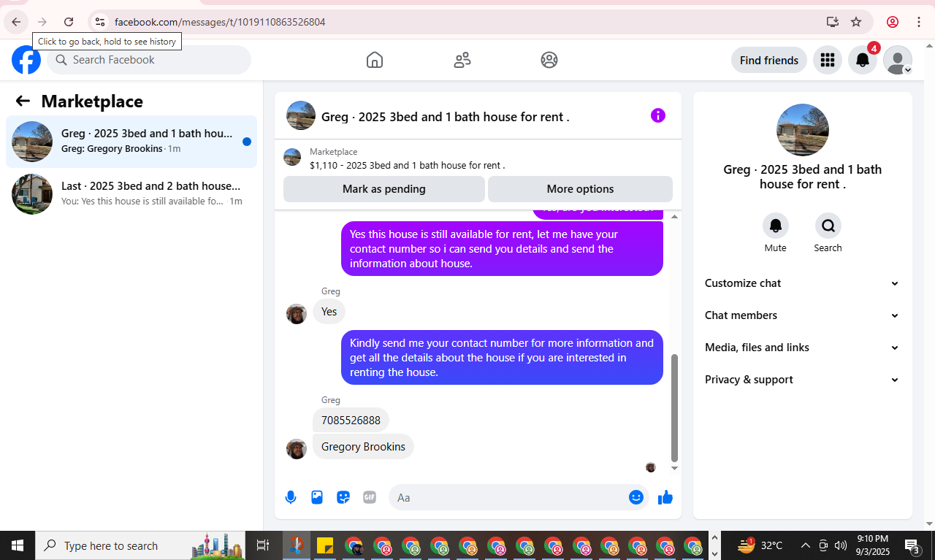
Task: Click the Aa message input box
Action: pos(509,497)
